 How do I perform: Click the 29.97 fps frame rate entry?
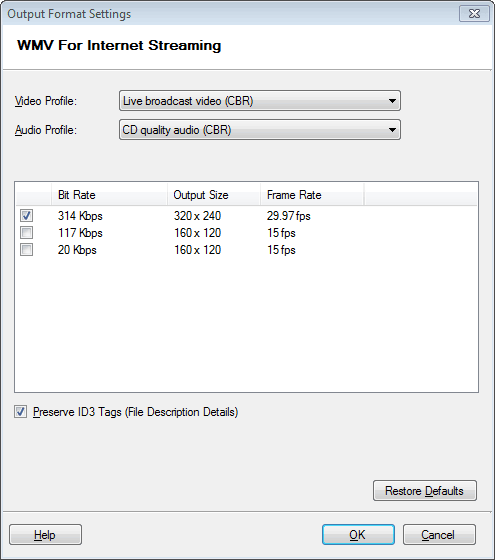(x=289, y=216)
